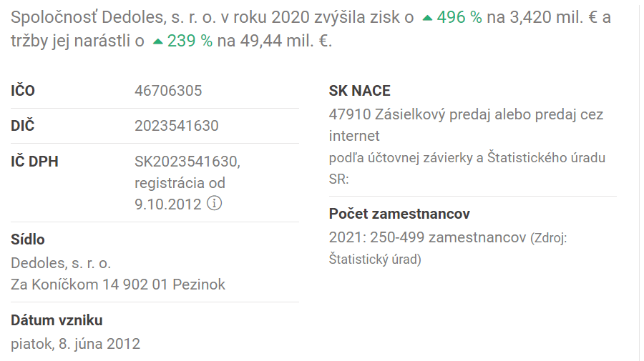Click the info icon beside registration date
This screenshot has height=361, width=644.
pos(214,203)
